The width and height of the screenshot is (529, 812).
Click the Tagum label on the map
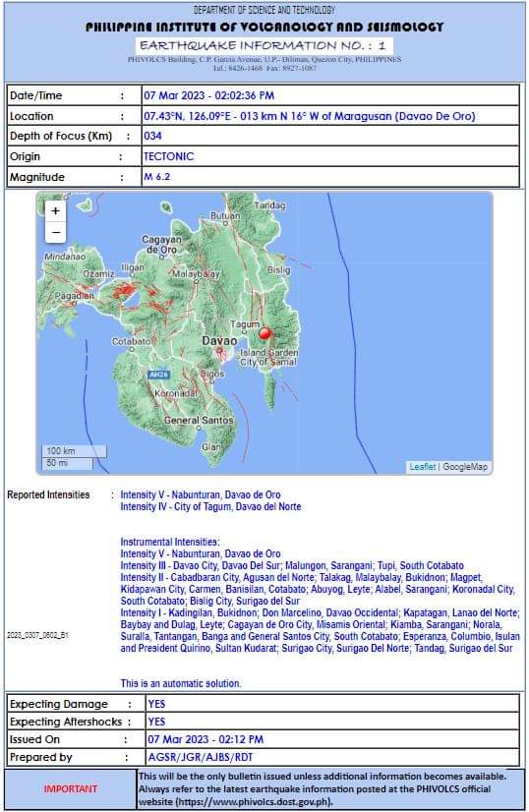coord(245,324)
